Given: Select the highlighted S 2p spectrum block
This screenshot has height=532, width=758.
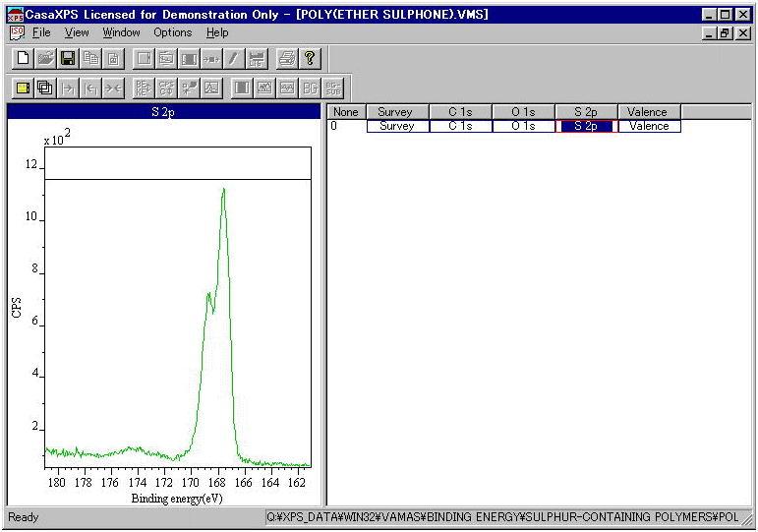Looking at the screenshot, I should click(x=586, y=126).
